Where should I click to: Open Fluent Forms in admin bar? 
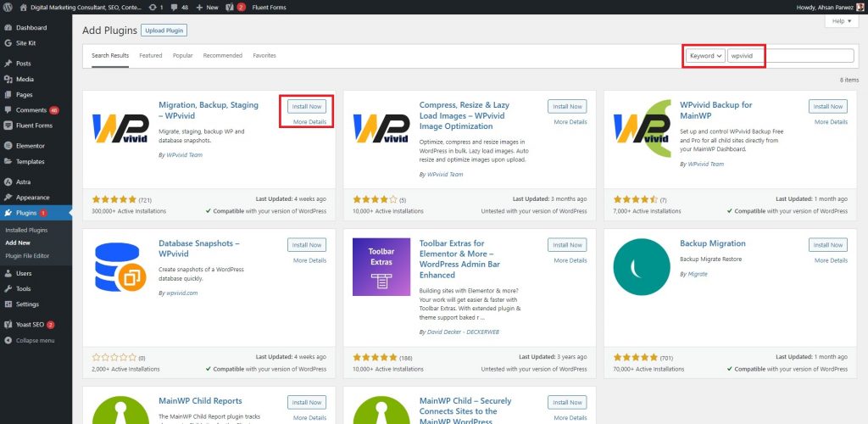click(x=269, y=7)
